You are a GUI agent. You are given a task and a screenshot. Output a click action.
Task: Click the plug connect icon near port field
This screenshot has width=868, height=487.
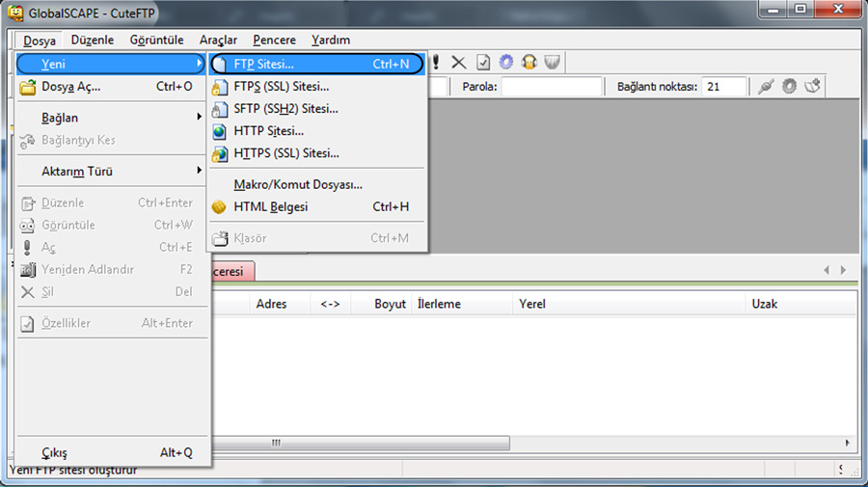pos(766,87)
